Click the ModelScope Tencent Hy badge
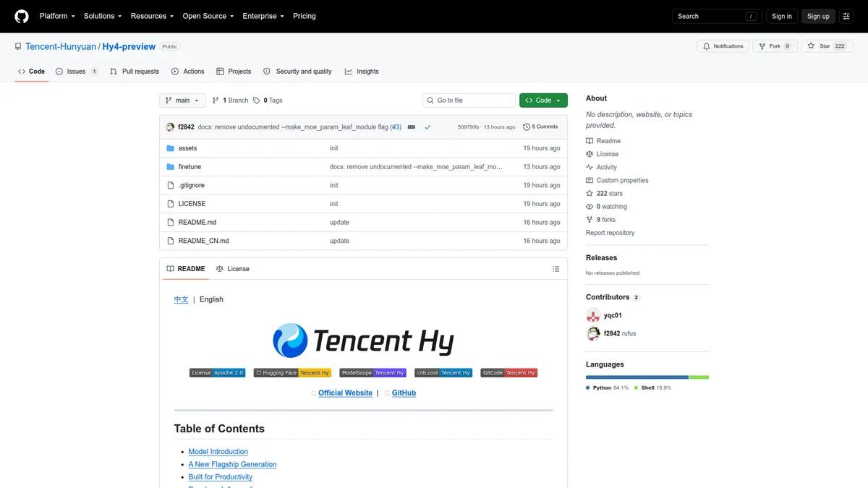Screen dimensions: 868x488 (373, 373)
